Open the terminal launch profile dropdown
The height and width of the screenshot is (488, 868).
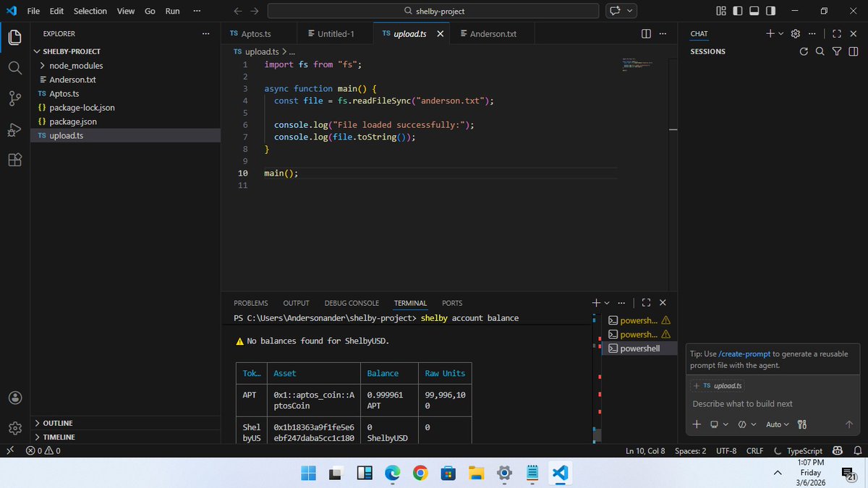(x=607, y=303)
